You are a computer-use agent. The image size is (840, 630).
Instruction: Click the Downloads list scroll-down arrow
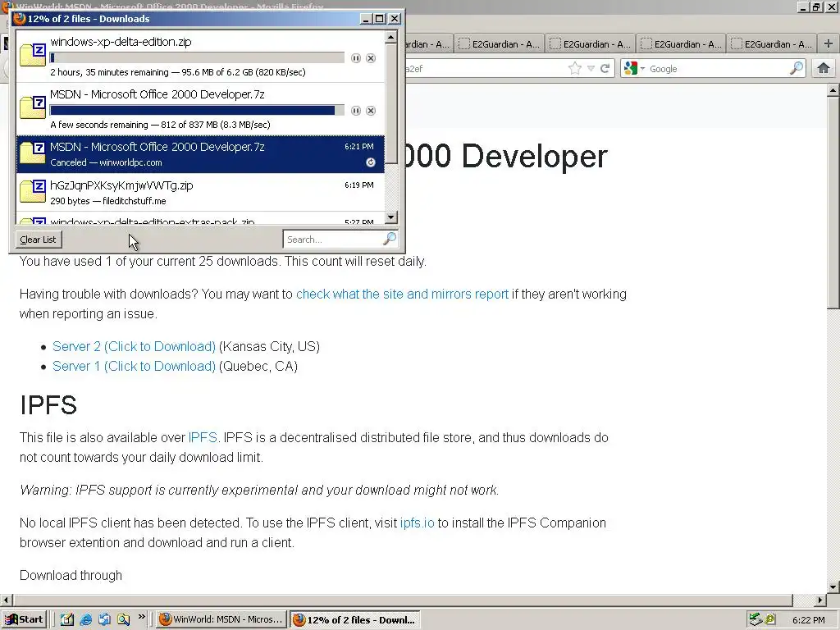tap(391, 217)
